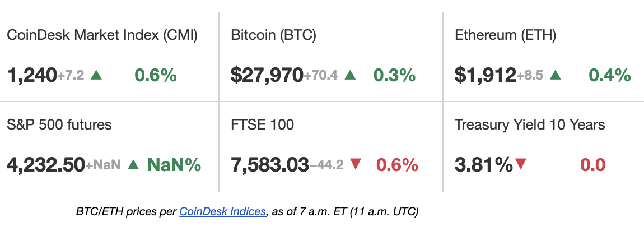The image size is (644, 231).
Task: Click the 7,583.03 FTSE value
Action: (270, 165)
